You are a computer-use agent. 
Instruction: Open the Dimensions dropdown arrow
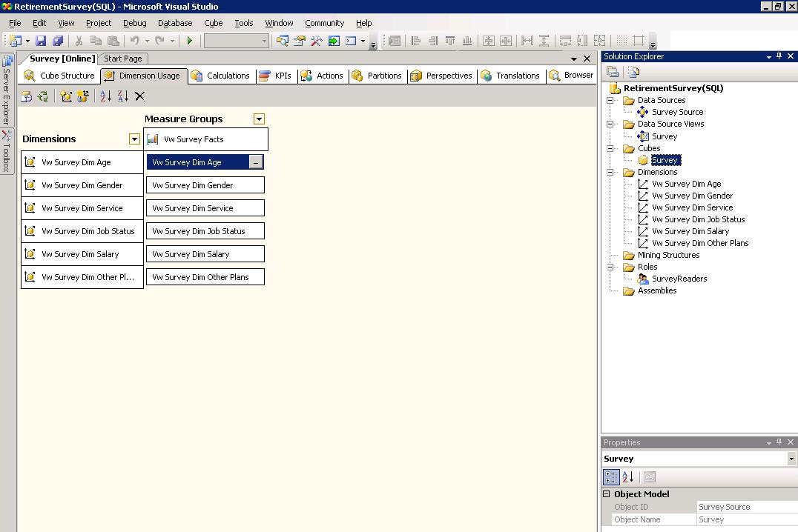point(134,139)
